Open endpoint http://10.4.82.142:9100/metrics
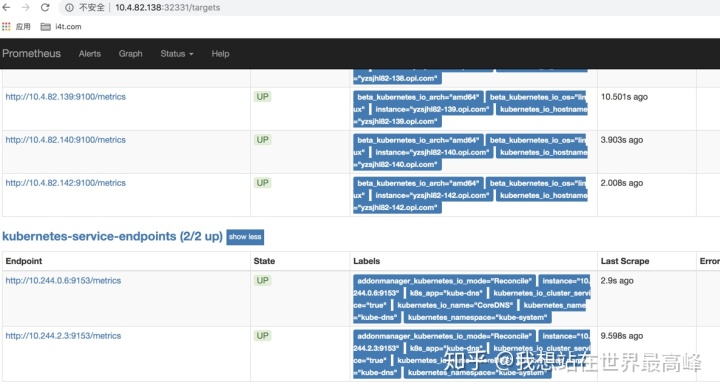 point(66,183)
